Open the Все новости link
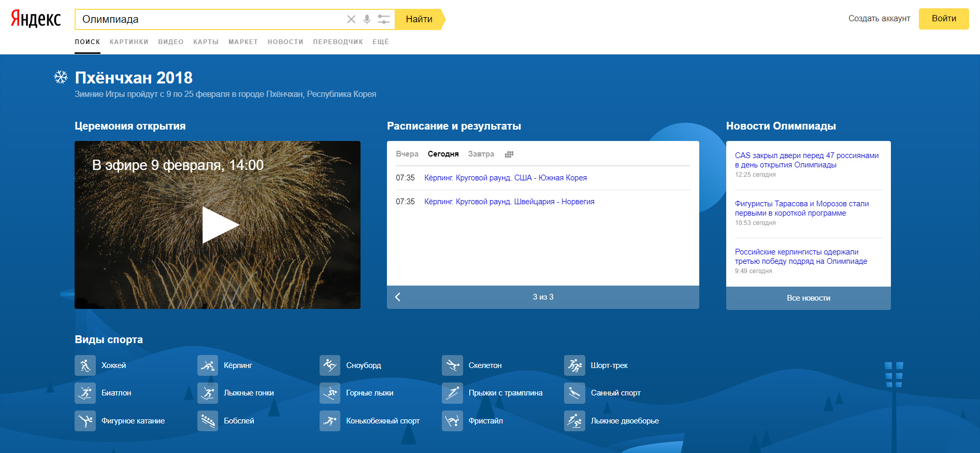The height and width of the screenshot is (453, 980). click(x=808, y=298)
